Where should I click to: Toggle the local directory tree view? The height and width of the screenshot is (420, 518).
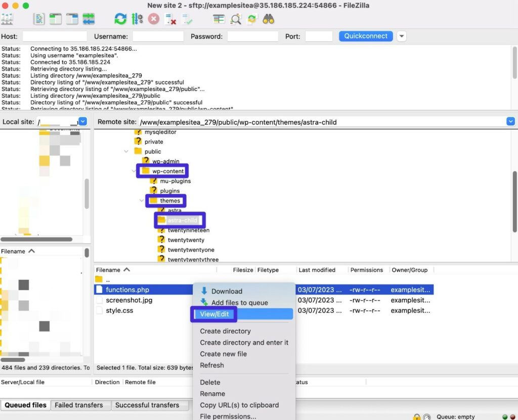click(x=56, y=19)
